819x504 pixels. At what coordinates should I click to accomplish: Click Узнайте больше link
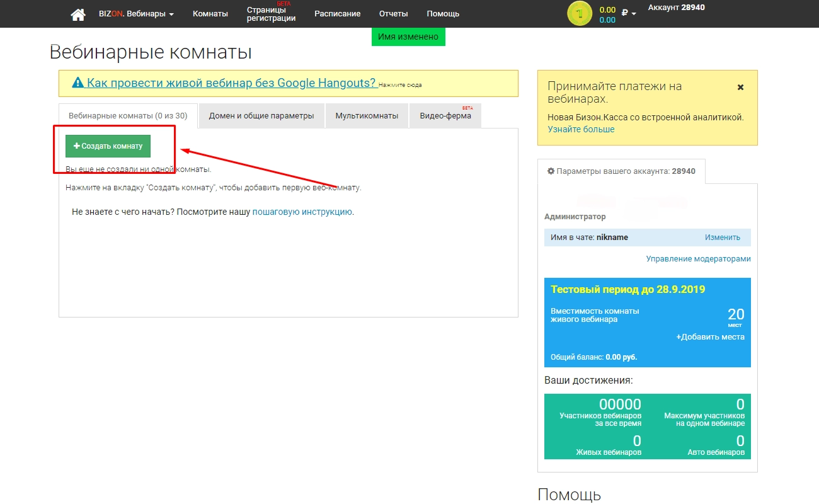tap(581, 129)
